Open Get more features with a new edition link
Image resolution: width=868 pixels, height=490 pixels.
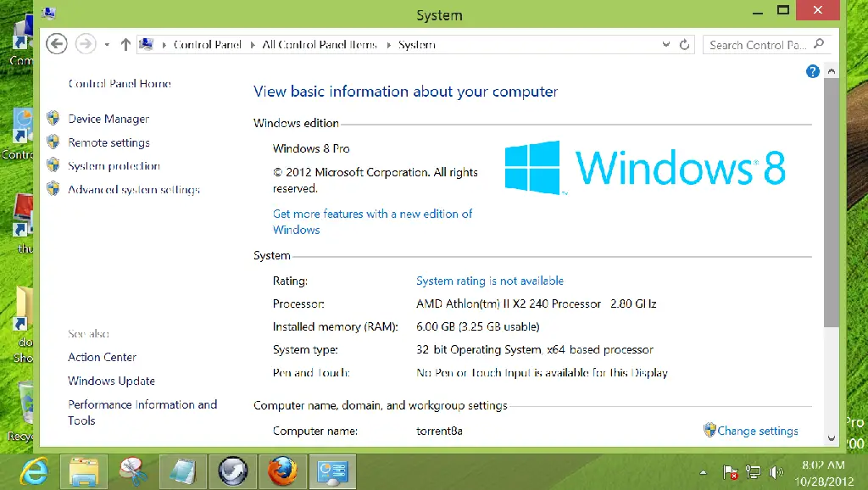tap(373, 221)
